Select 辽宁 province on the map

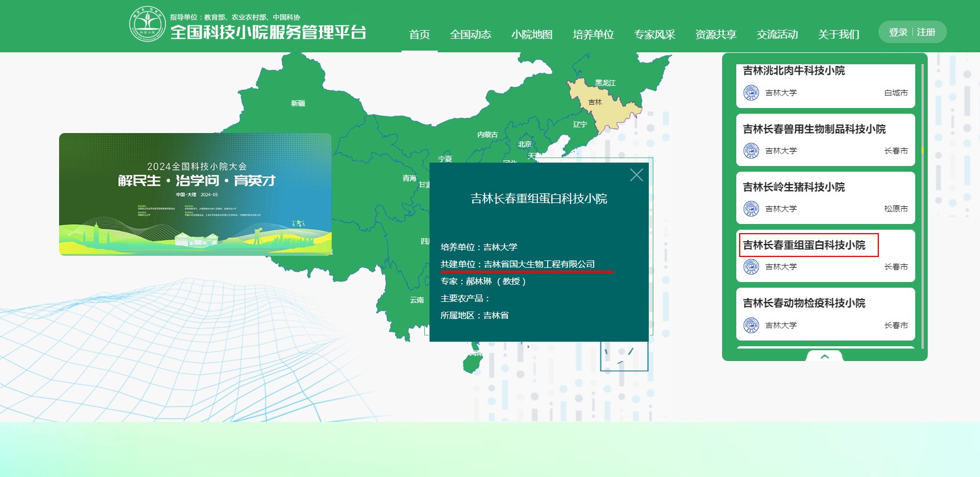pyautogui.click(x=580, y=124)
